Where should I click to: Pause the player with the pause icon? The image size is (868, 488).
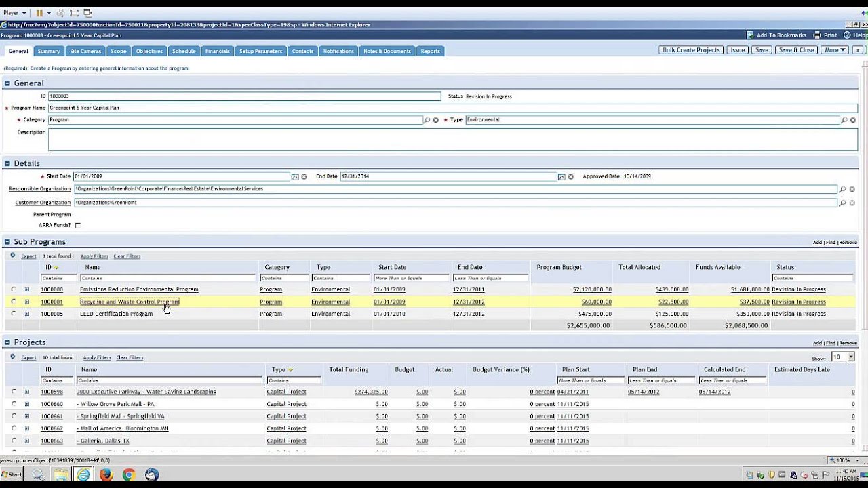click(39, 13)
